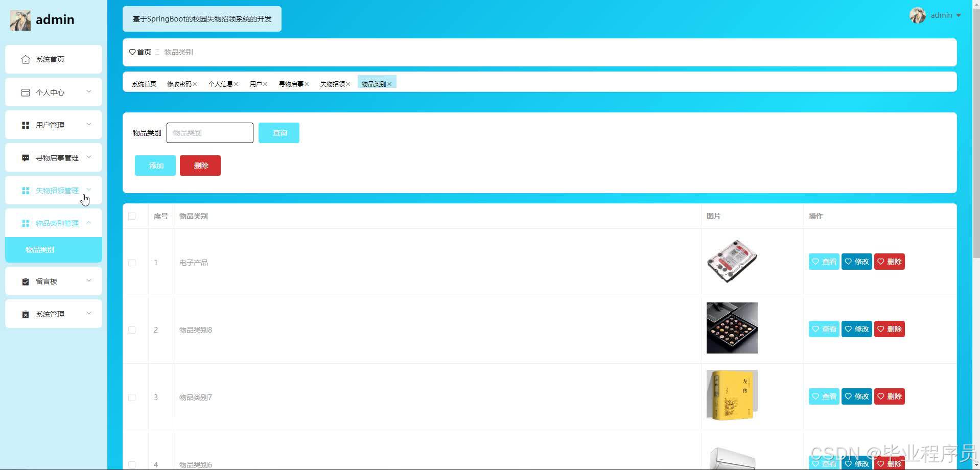Image resolution: width=980 pixels, height=470 pixels.
Task: Click the grid icon beside 物品类别管理
Action: [x=26, y=223]
